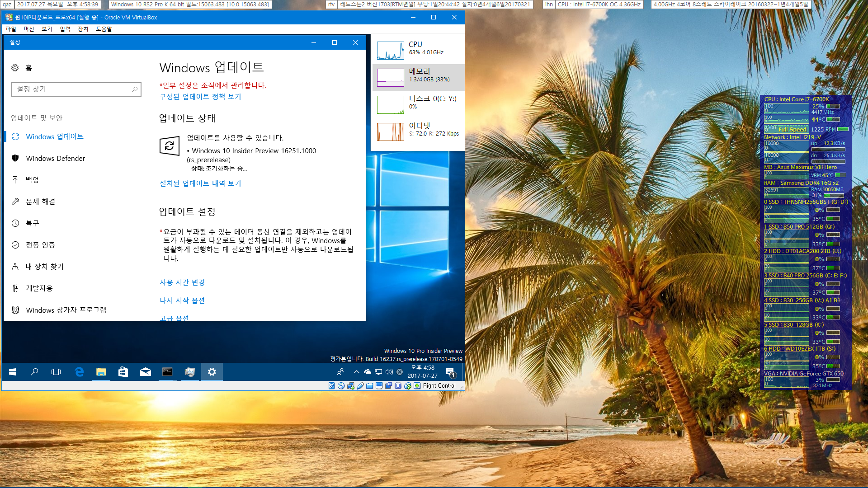The image size is (868, 488).
Task: Click VirtualBox USB devices status icon
Action: click(x=360, y=385)
